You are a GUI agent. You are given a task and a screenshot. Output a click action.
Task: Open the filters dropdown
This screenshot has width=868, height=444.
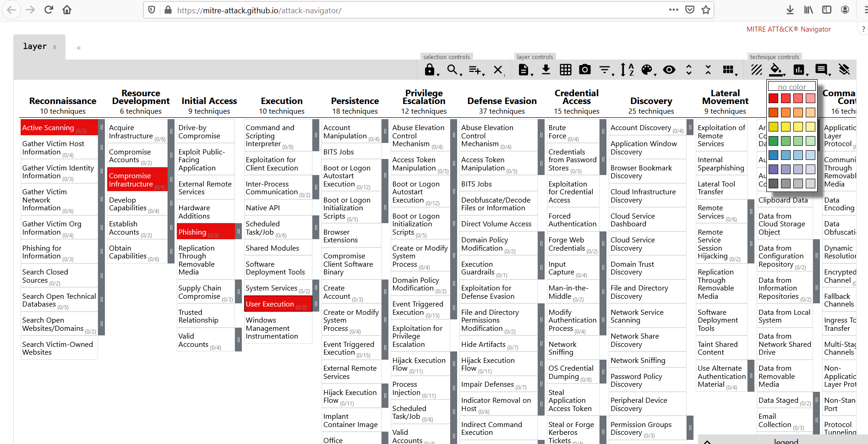click(x=605, y=70)
